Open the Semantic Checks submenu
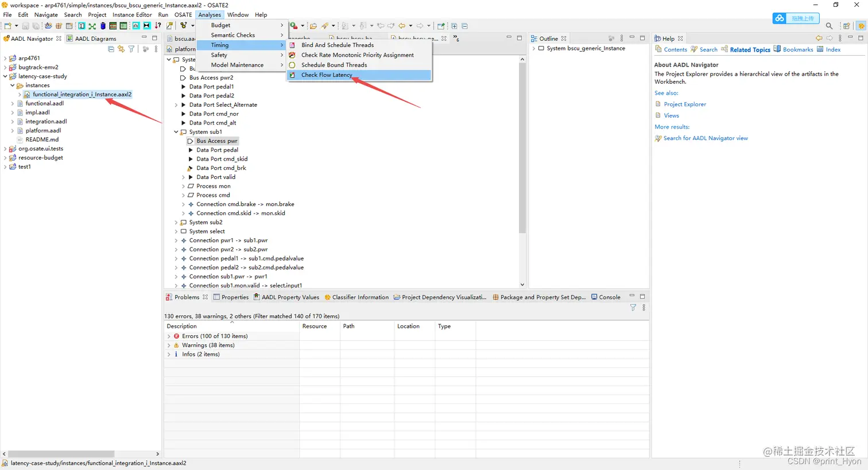868x470 pixels. click(x=241, y=35)
